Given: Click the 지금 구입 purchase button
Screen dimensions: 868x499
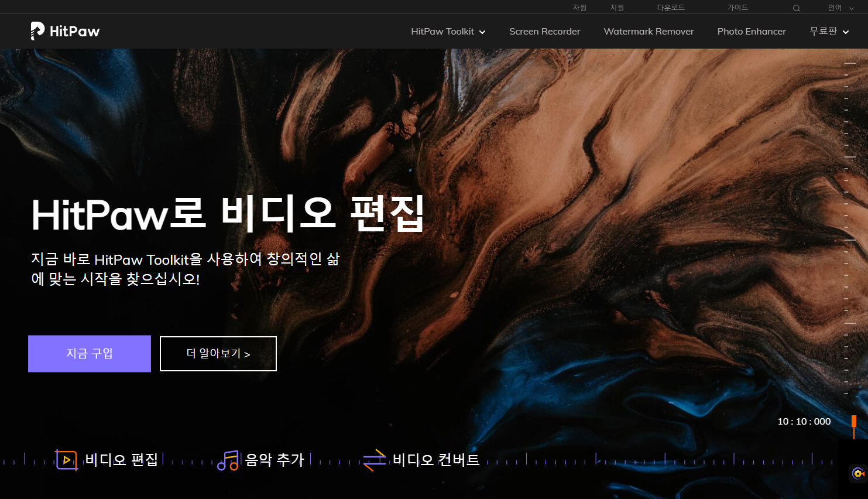Looking at the screenshot, I should [x=90, y=354].
